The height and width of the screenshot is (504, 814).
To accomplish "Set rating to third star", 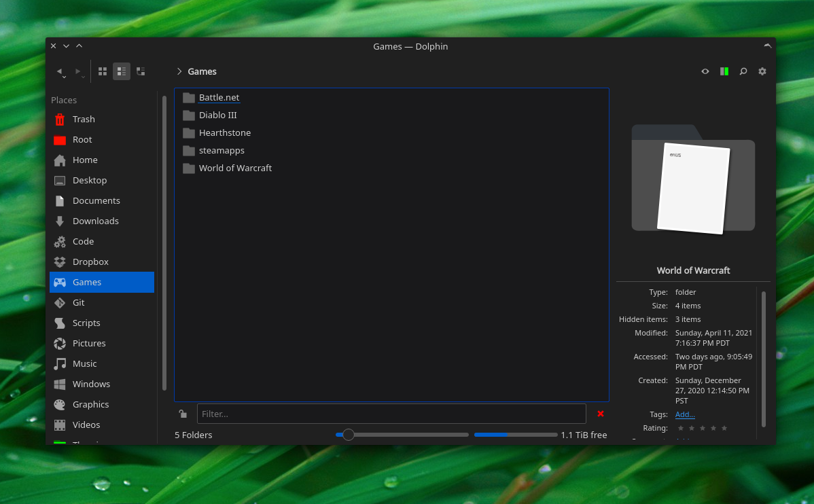I will 703,428.
